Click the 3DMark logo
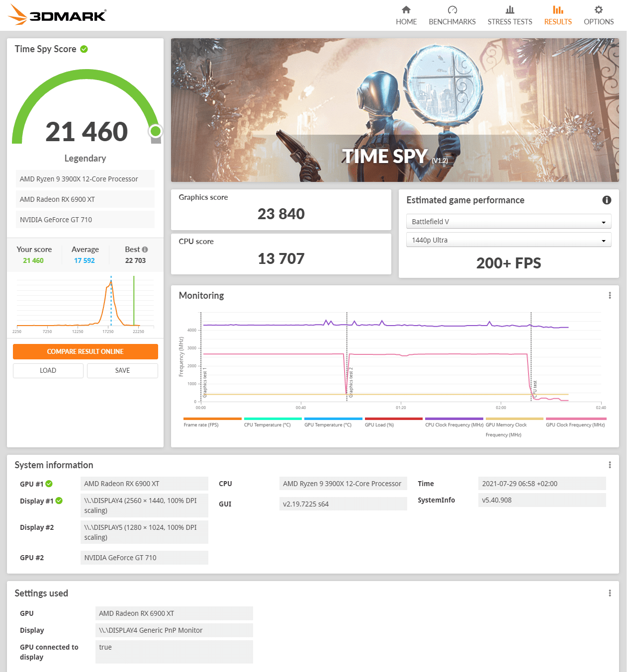The image size is (627, 672). [57, 15]
